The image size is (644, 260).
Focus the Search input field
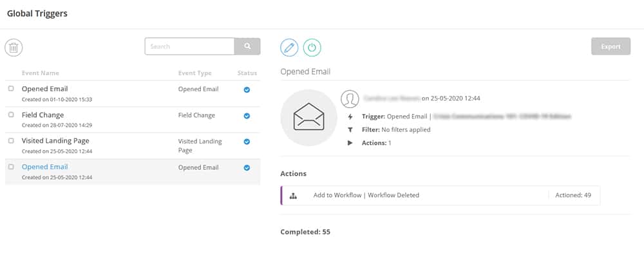[189, 46]
